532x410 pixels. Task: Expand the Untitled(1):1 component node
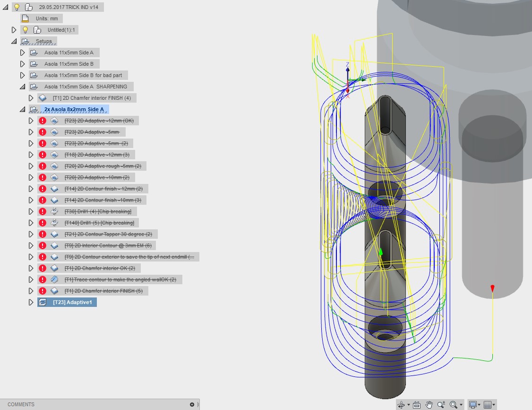14,30
